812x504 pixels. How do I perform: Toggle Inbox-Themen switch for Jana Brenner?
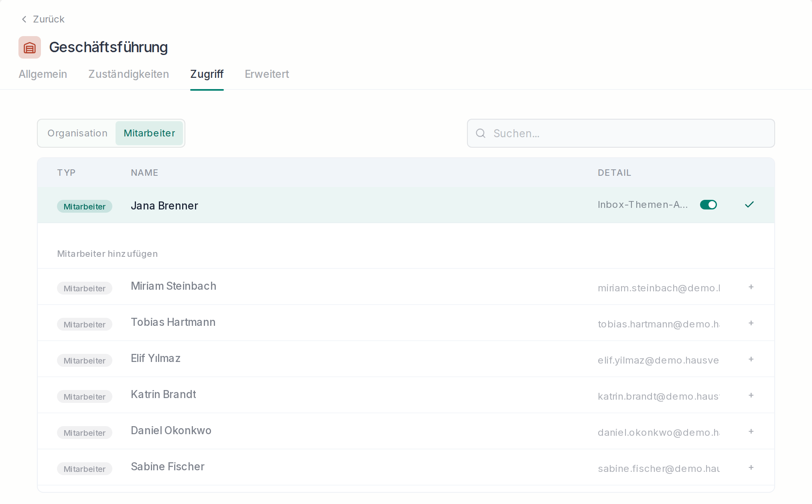(708, 205)
